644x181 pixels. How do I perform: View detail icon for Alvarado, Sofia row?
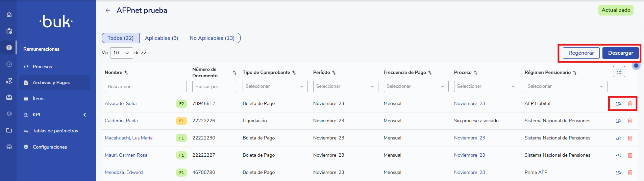618,104
